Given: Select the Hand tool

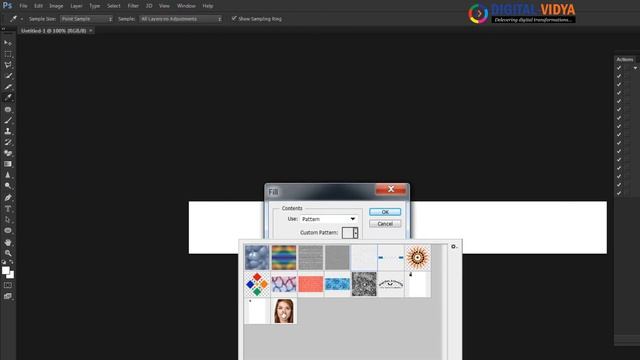Looking at the screenshot, I should click(x=8, y=242).
